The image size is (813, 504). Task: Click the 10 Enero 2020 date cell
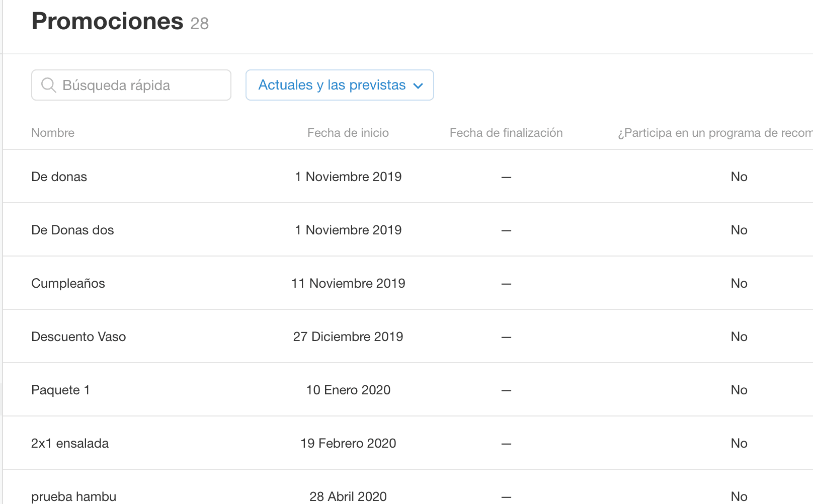(348, 390)
